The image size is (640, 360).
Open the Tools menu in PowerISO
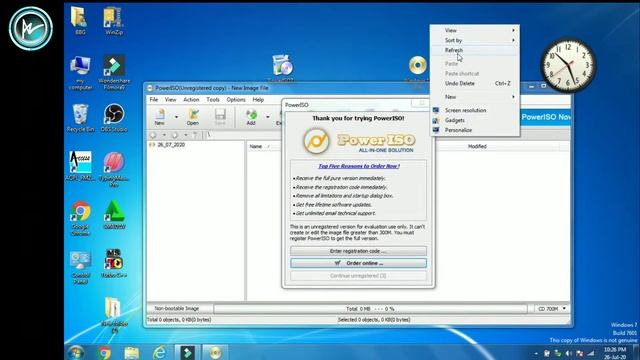[x=213, y=100]
